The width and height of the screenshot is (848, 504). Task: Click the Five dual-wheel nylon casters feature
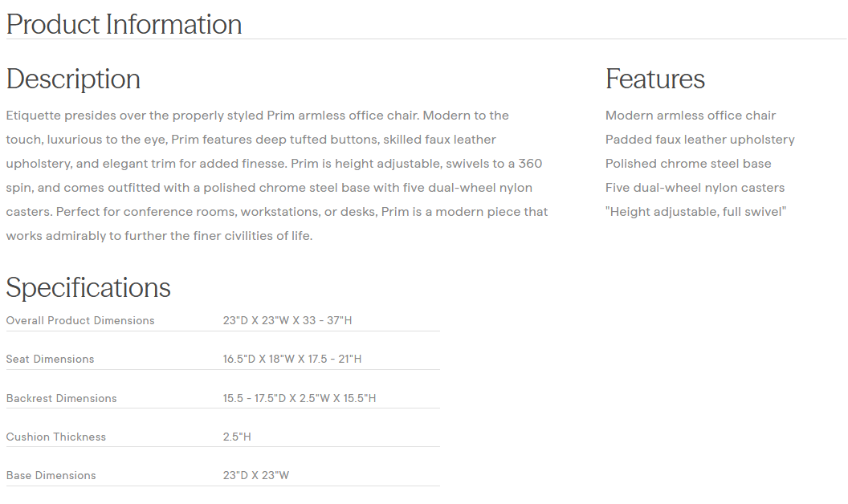(695, 188)
